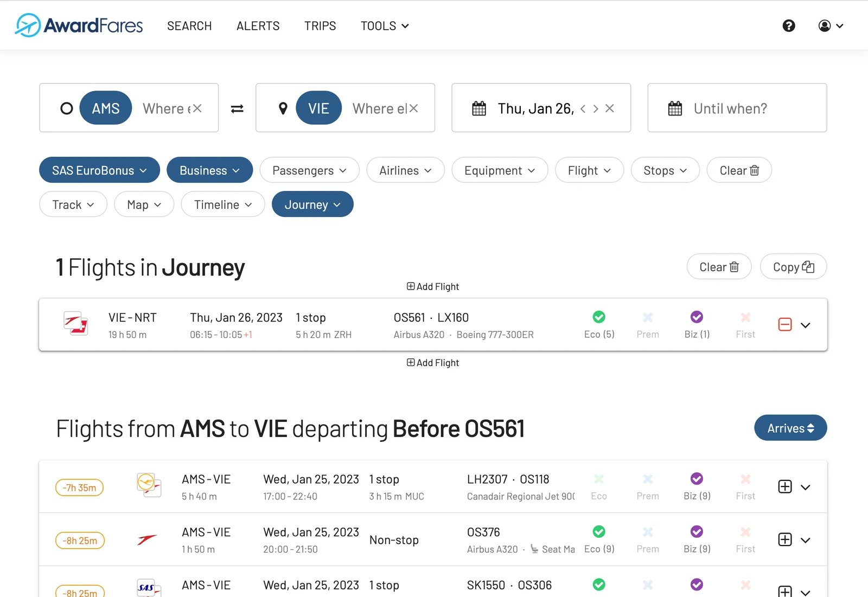Go to the previous departure date
Viewport: 868px width, 597px height.
(x=583, y=108)
